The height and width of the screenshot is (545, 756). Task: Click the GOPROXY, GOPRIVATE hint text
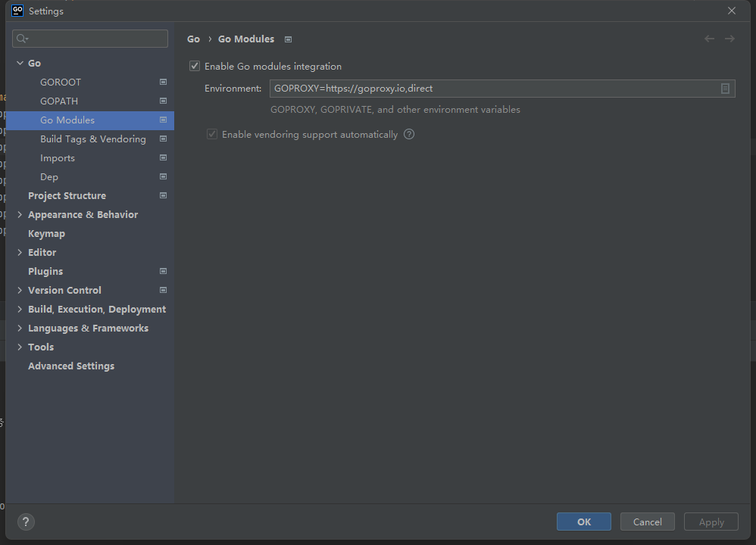click(395, 110)
